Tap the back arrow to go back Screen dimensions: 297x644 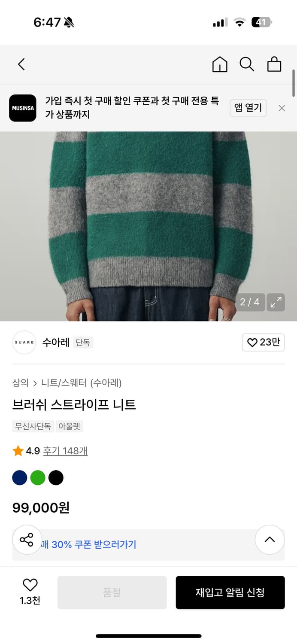(x=21, y=64)
